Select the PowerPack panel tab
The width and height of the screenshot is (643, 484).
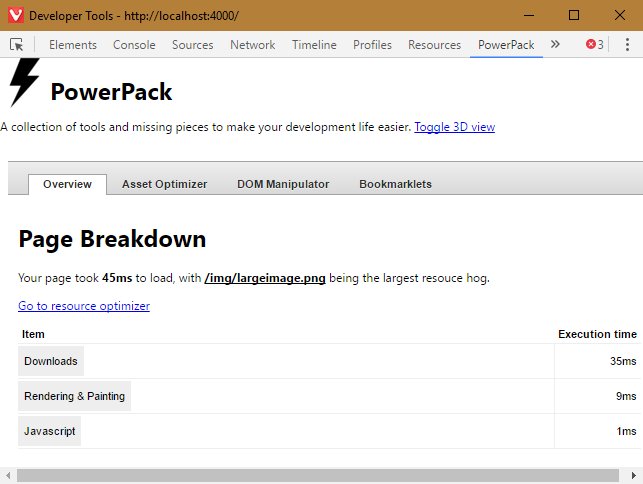[506, 45]
